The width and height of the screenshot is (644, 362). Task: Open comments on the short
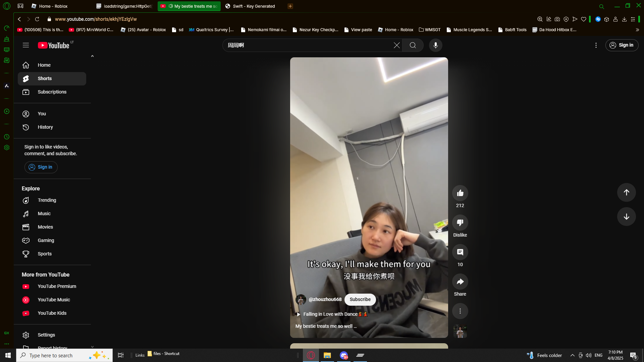pyautogui.click(x=460, y=252)
